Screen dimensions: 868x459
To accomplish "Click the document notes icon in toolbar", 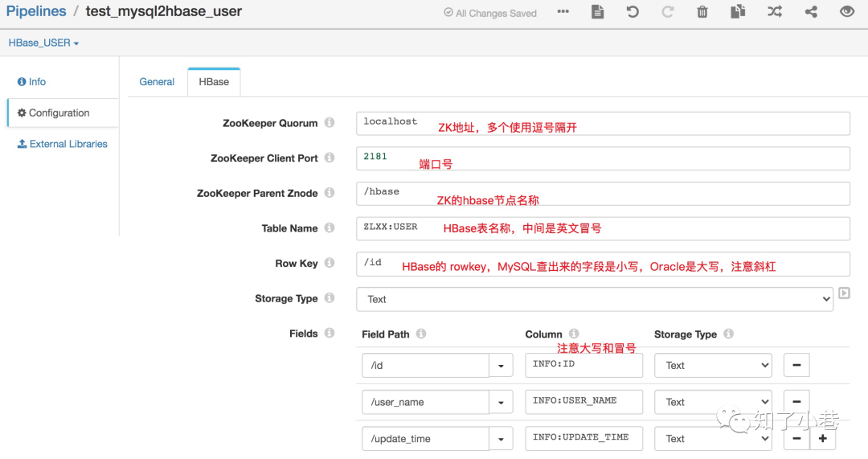I will (x=597, y=11).
